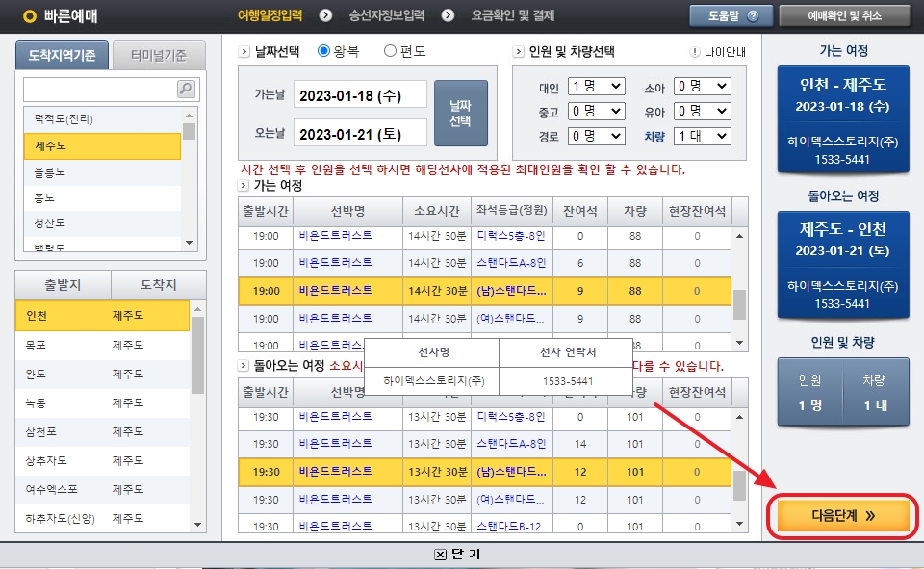Image resolution: width=924 pixels, height=569 pixels.
Task: Select outbound (남)스탠다드 row at 19:00
Action: (484, 291)
